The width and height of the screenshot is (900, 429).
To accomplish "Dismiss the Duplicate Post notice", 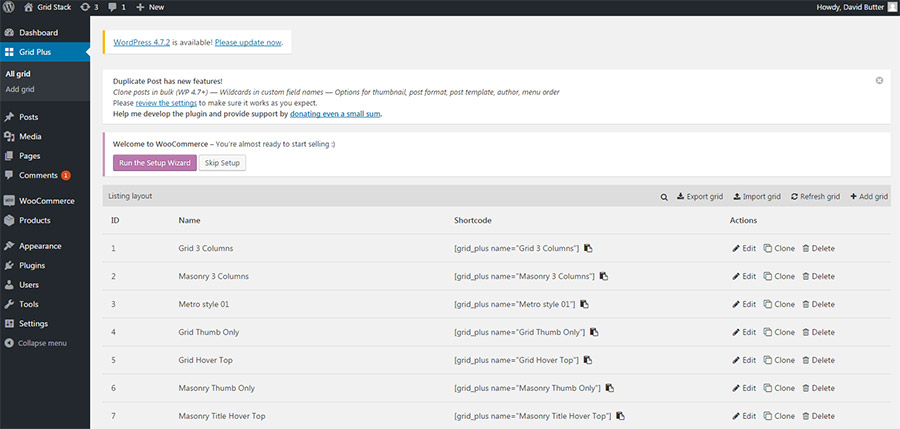I will [x=879, y=80].
